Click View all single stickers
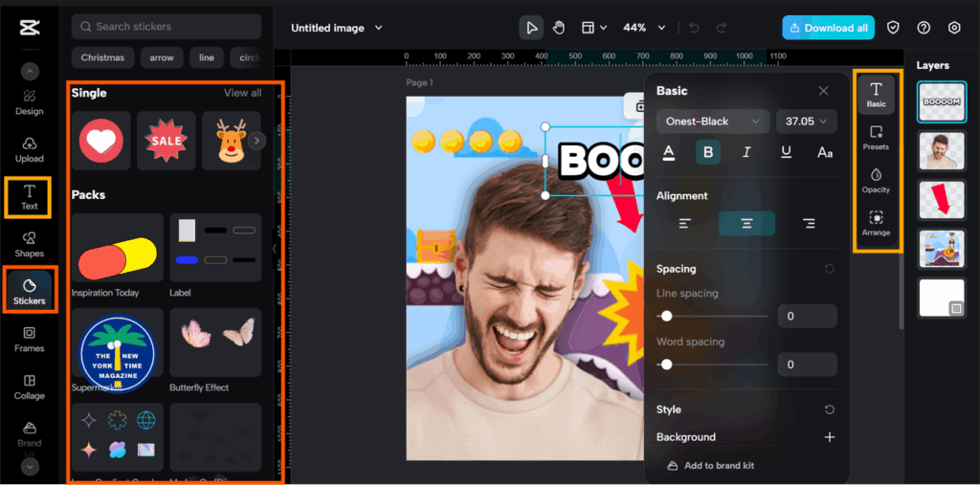The image size is (980, 485). click(x=242, y=93)
